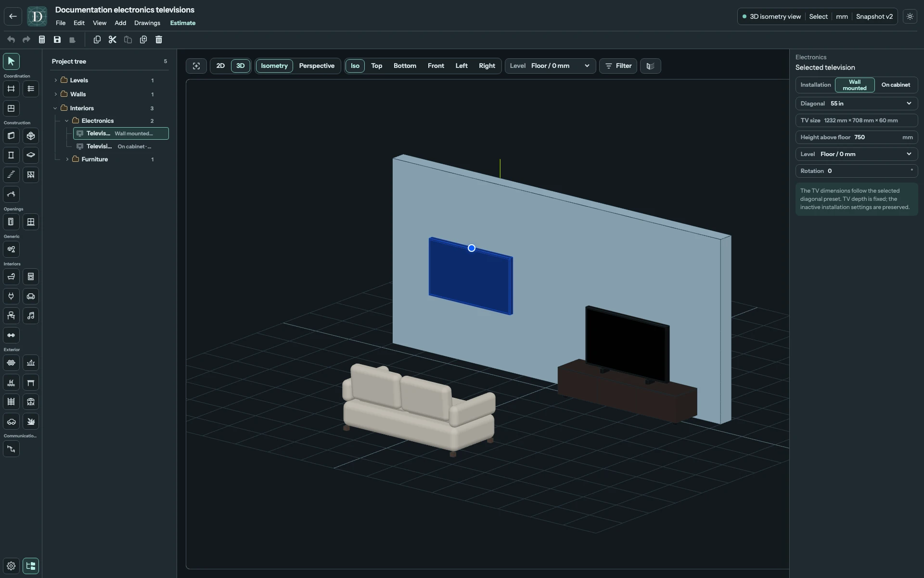Viewport: 924px width, 578px height.
Task: Expand the Furniture tree folder
Action: (67, 159)
